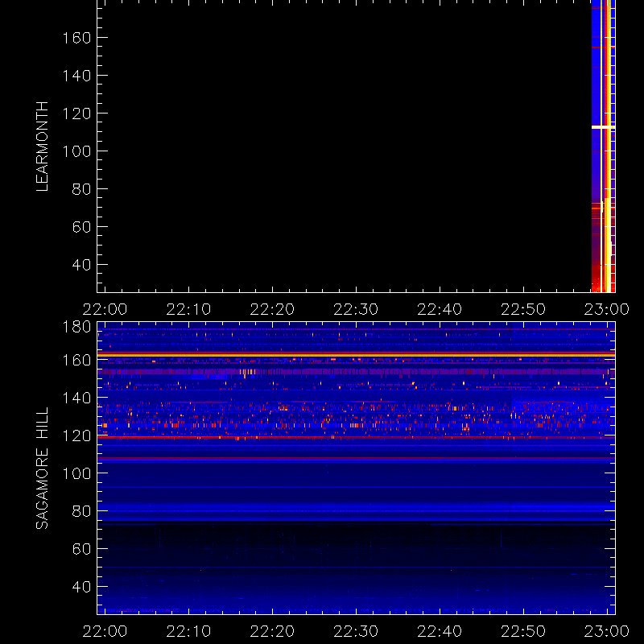Viewport: 644px width, 644px height.
Task: Click the bright yellow band above 160 in SAGAMORE HILL
Action: (356, 354)
